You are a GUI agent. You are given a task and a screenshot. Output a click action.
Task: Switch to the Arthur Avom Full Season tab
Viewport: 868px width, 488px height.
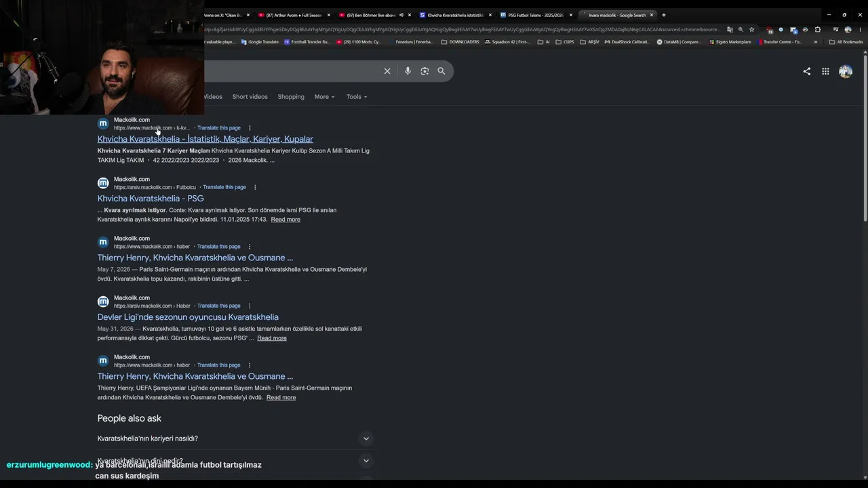point(293,15)
